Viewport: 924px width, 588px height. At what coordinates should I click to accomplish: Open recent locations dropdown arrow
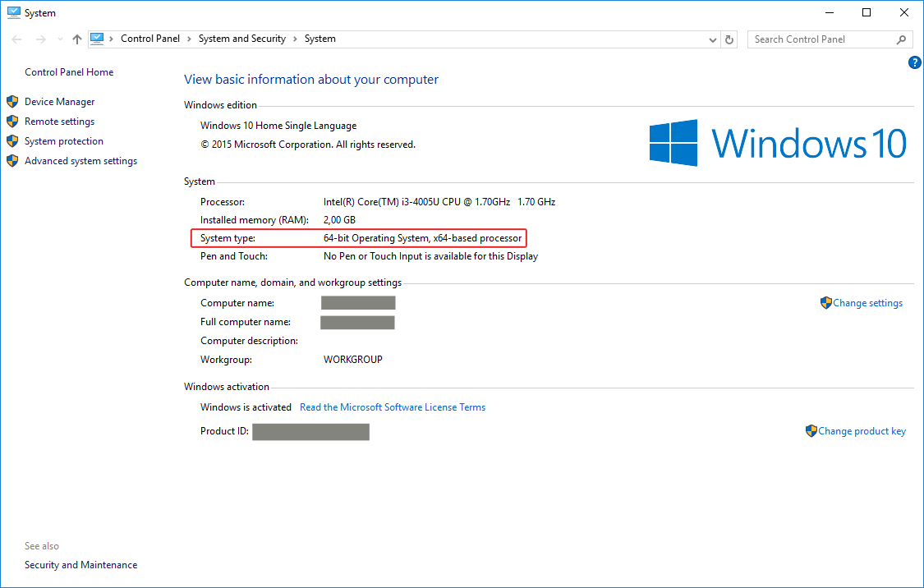60,39
